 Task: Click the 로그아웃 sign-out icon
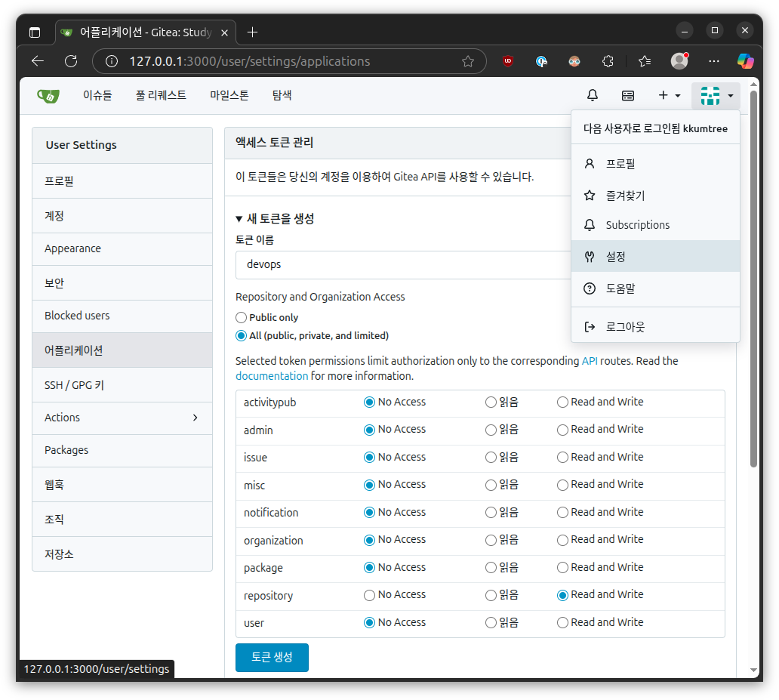click(x=590, y=327)
